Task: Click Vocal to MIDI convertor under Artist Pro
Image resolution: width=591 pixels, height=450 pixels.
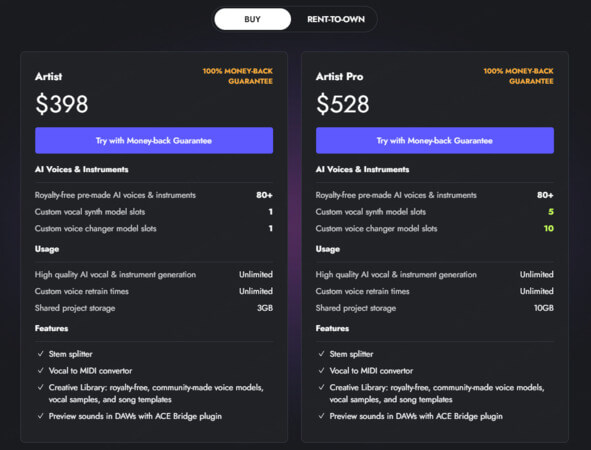Action: (x=371, y=371)
